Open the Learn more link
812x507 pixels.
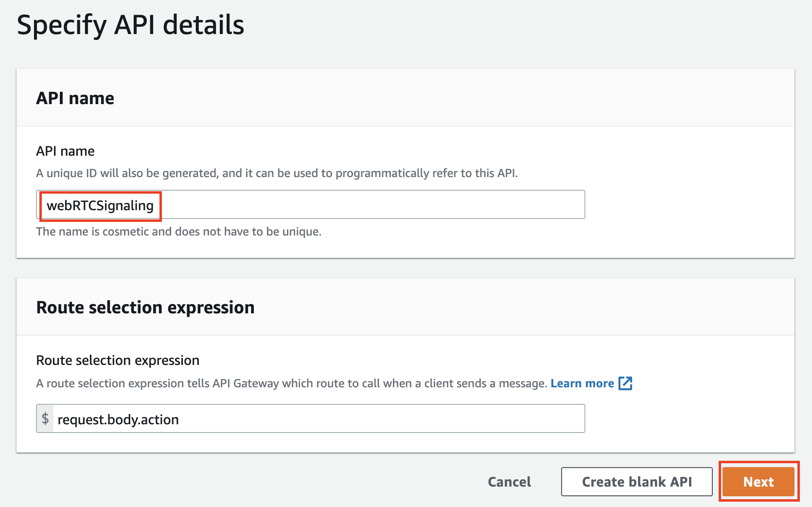click(x=582, y=383)
